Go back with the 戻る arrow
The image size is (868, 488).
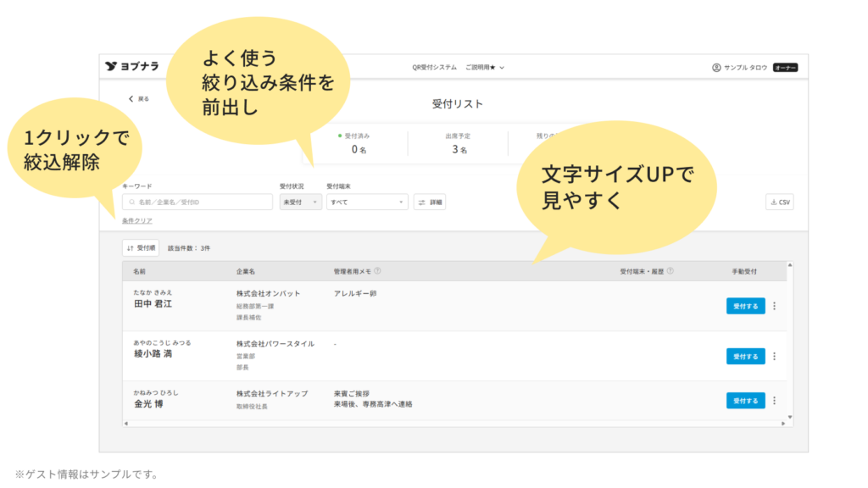(x=138, y=99)
